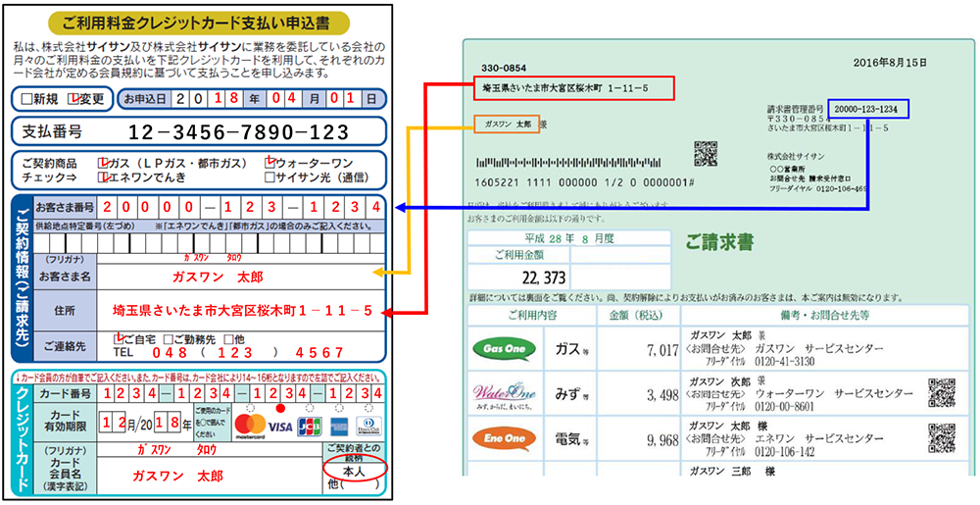
Task: Click the orange Ene One logo
Action: (504, 438)
